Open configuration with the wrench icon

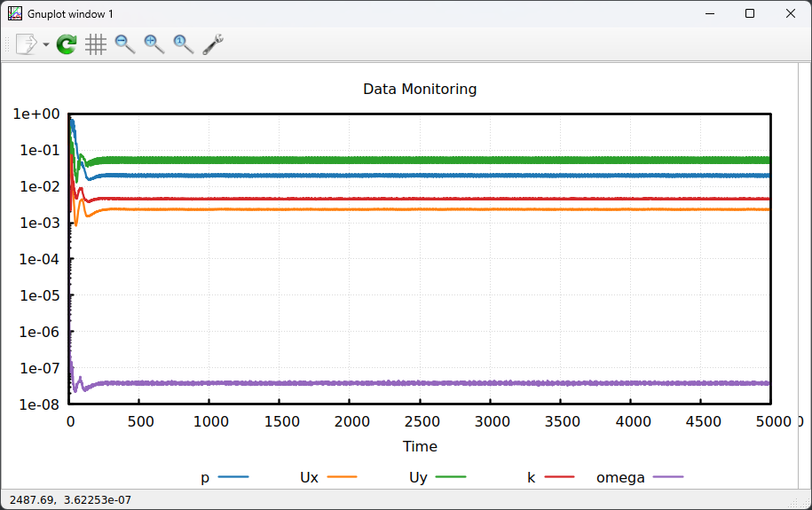tap(213, 44)
